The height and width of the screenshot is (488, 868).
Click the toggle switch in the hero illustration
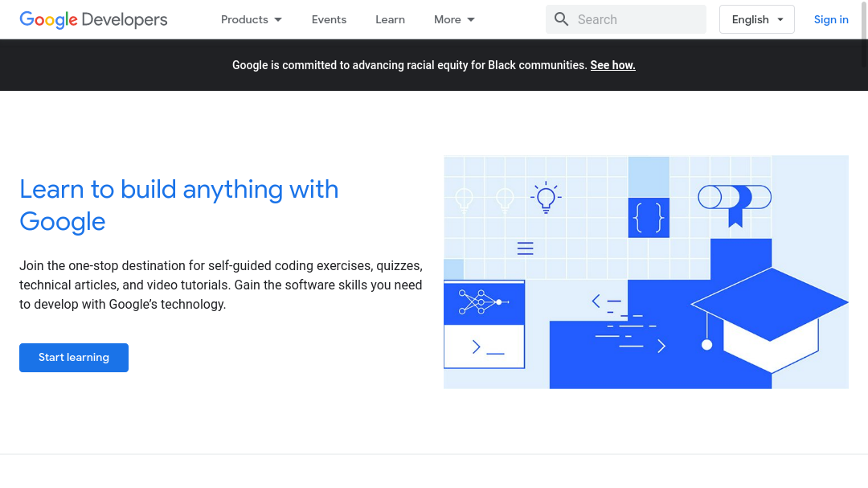734,197
